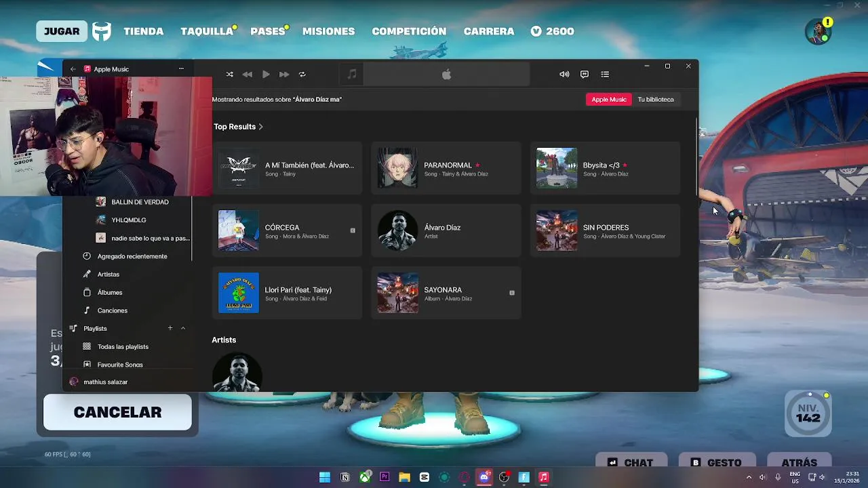Open the Up Next queue list icon
This screenshot has height=488, width=868.
pos(605,75)
